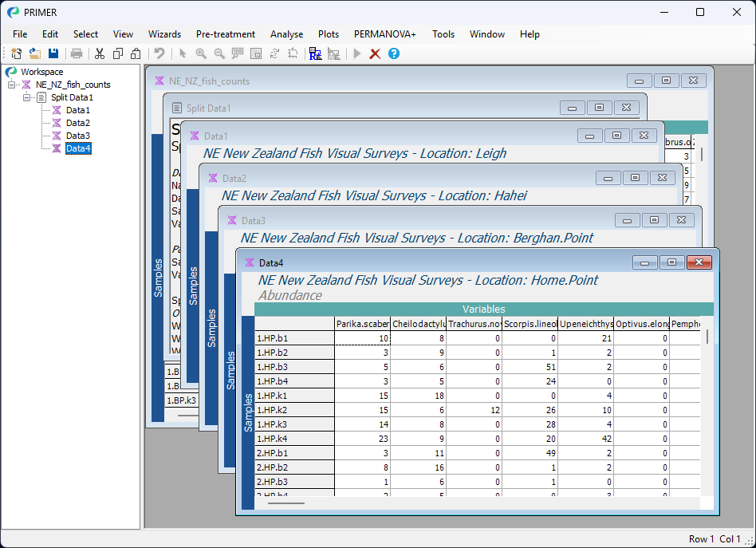Open help with the blue question mark icon
Image resolution: width=756 pixels, height=548 pixels.
[x=393, y=53]
